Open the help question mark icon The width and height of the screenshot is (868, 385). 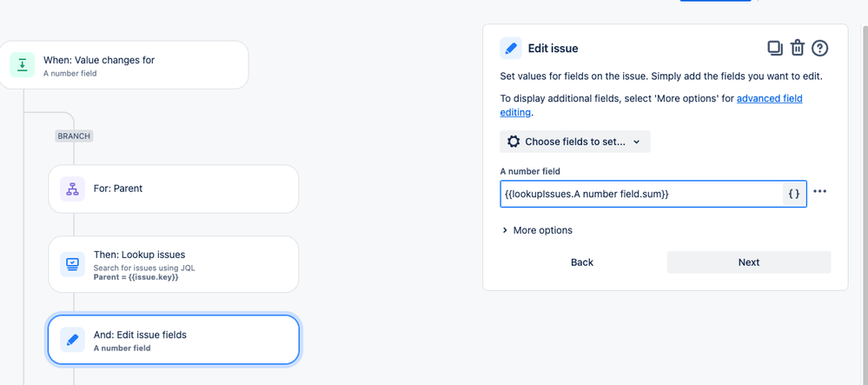pyautogui.click(x=820, y=48)
